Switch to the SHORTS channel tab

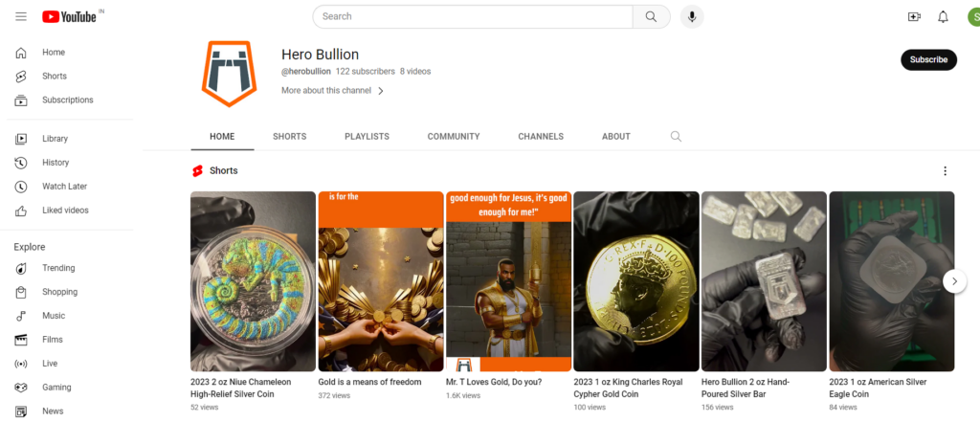(289, 136)
